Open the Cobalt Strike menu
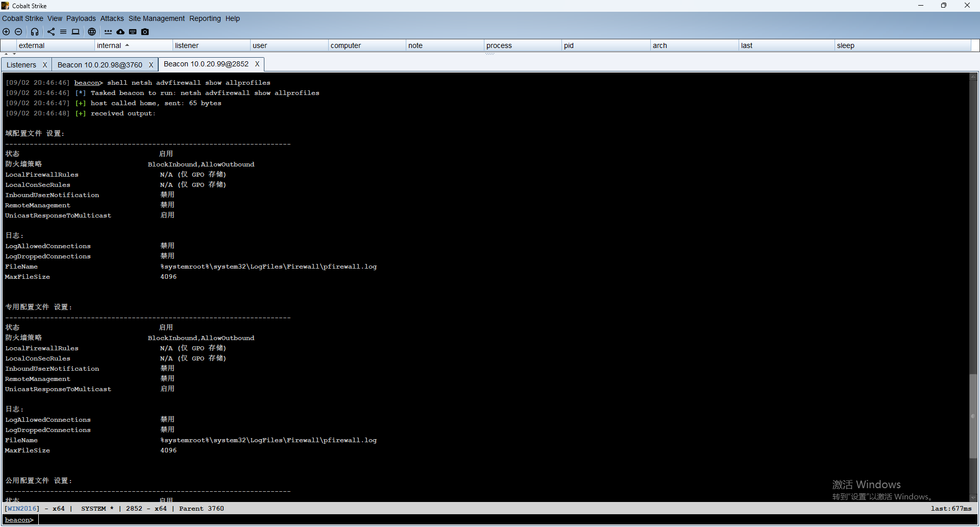The image size is (980, 527). pyautogui.click(x=22, y=18)
